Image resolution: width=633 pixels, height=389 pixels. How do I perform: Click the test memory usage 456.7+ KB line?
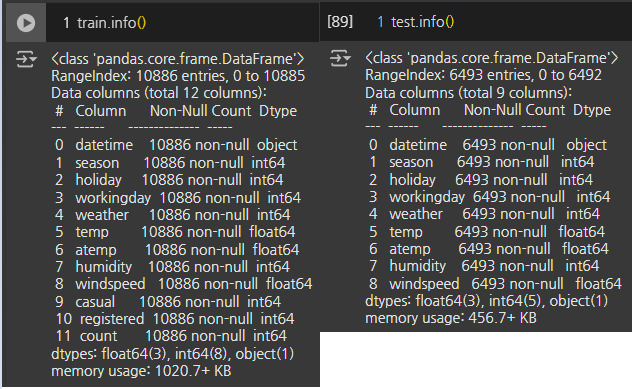click(x=451, y=318)
